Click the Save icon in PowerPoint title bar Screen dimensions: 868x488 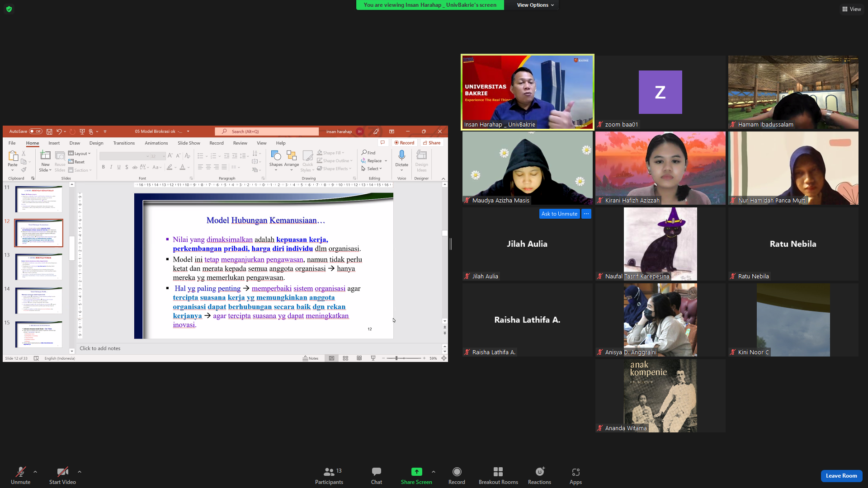[49, 131]
